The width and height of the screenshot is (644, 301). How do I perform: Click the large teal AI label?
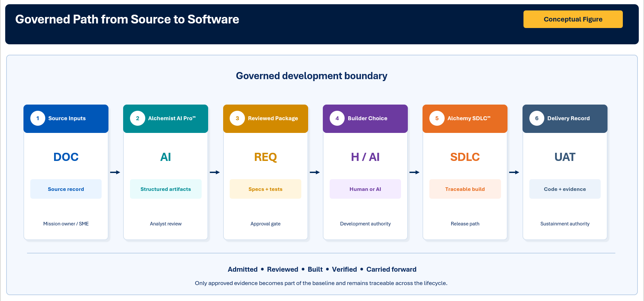pyautogui.click(x=165, y=157)
